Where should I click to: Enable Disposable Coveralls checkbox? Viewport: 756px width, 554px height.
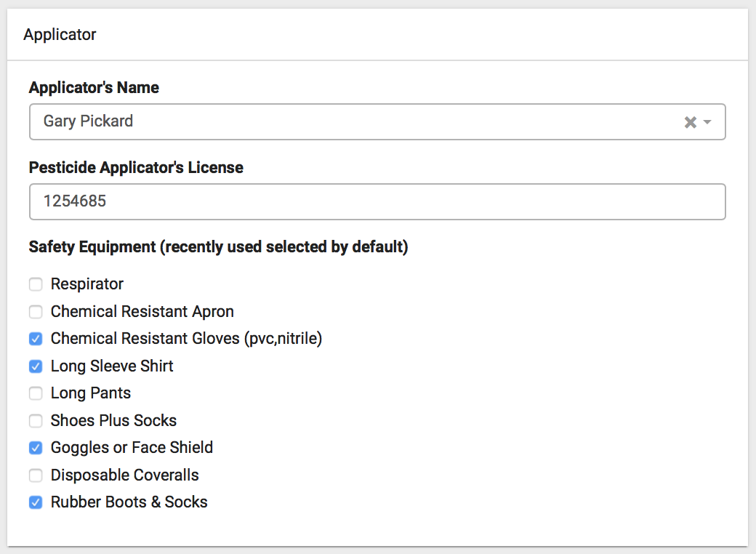point(36,475)
